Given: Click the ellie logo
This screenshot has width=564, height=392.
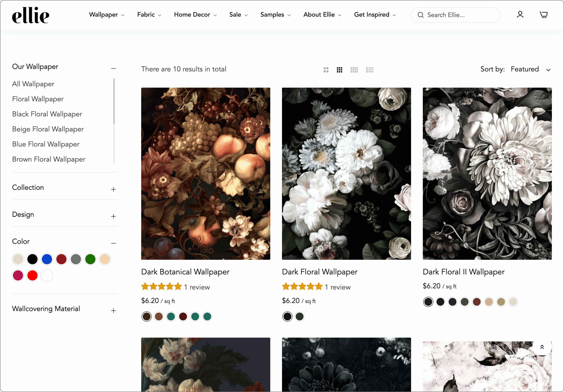Looking at the screenshot, I should tap(31, 15).
